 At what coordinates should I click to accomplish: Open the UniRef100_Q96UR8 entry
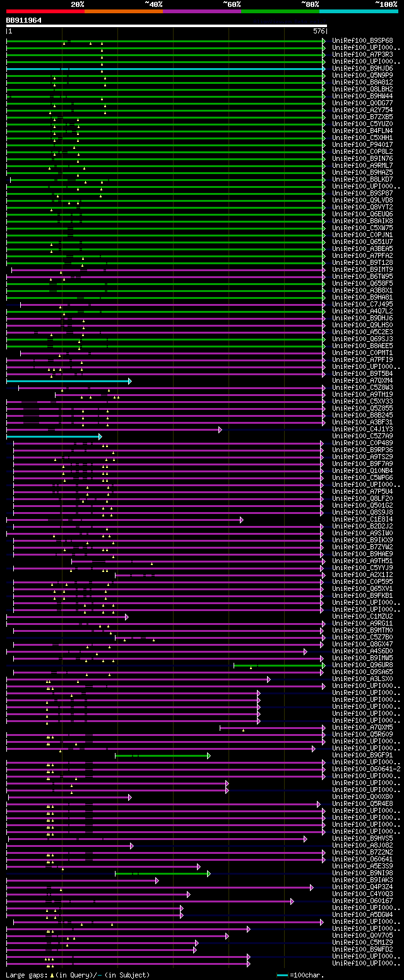click(362, 665)
